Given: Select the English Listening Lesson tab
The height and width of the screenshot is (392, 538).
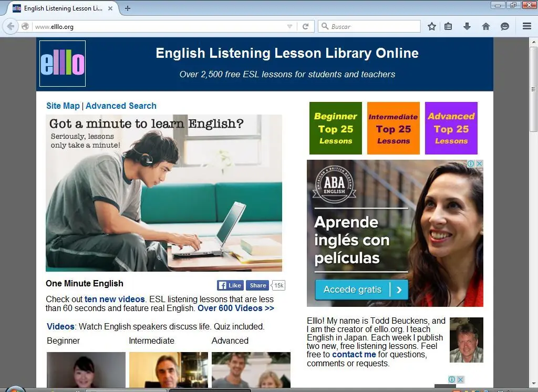Looking at the screenshot, I should point(63,8).
